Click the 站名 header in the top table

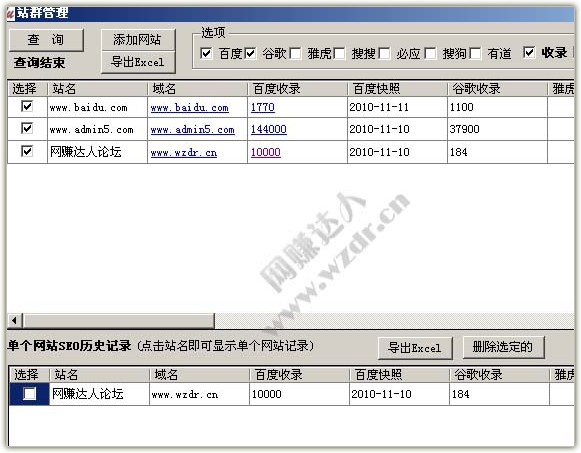[x=97, y=89]
